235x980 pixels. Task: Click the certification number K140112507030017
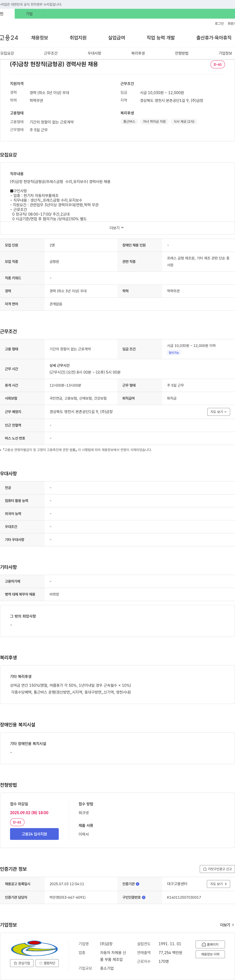point(184,897)
